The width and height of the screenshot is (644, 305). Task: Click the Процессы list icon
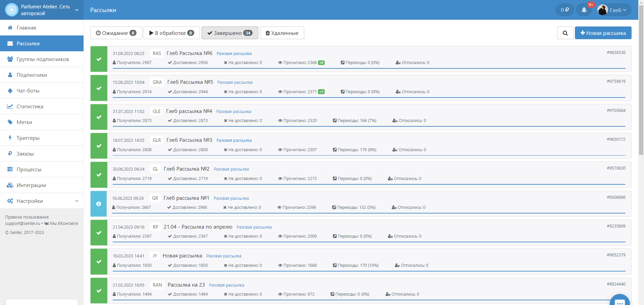pyautogui.click(x=10, y=169)
